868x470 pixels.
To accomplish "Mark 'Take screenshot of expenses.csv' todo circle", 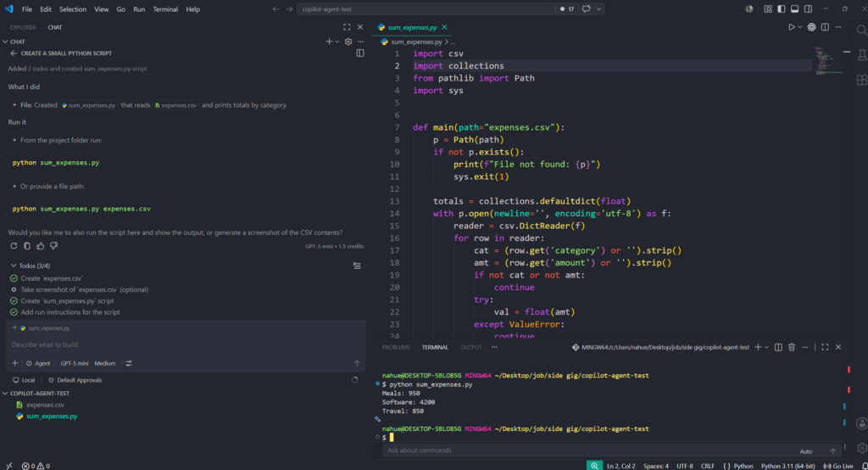I will click(14, 289).
